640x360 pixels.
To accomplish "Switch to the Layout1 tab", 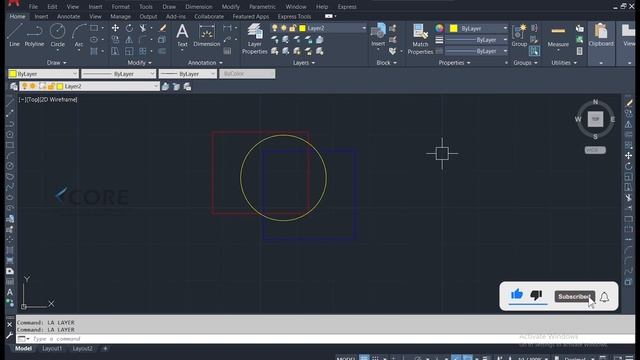I will (52, 349).
